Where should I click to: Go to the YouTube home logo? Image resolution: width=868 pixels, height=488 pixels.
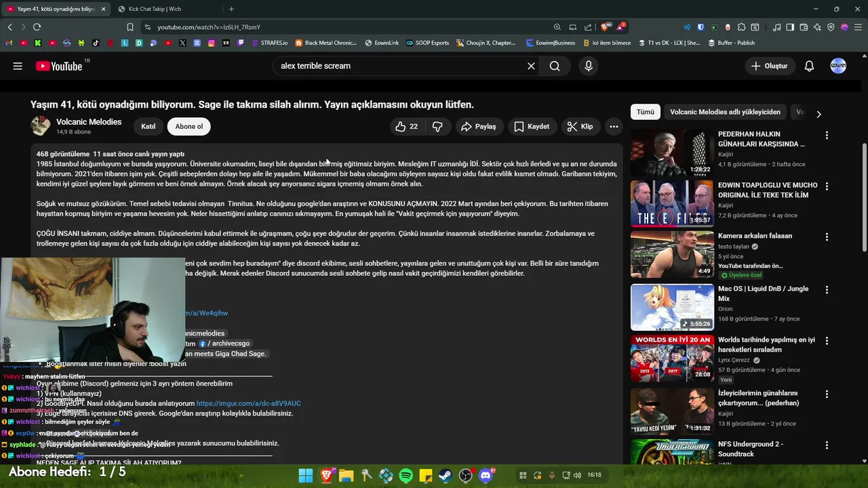(59, 66)
